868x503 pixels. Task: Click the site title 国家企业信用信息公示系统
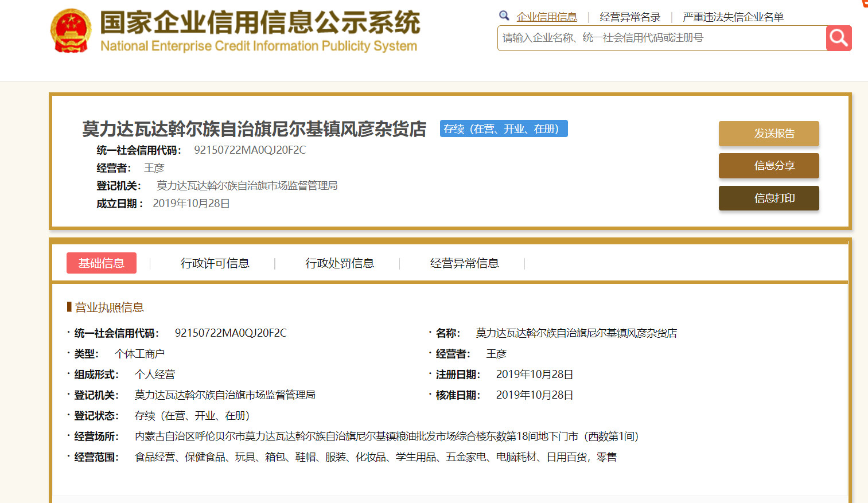(x=260, y=23)
